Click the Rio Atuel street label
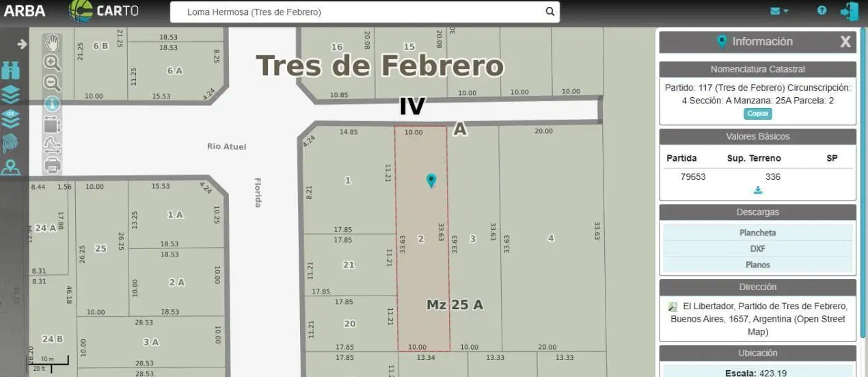The image size is (868, 377). [226, 146]
